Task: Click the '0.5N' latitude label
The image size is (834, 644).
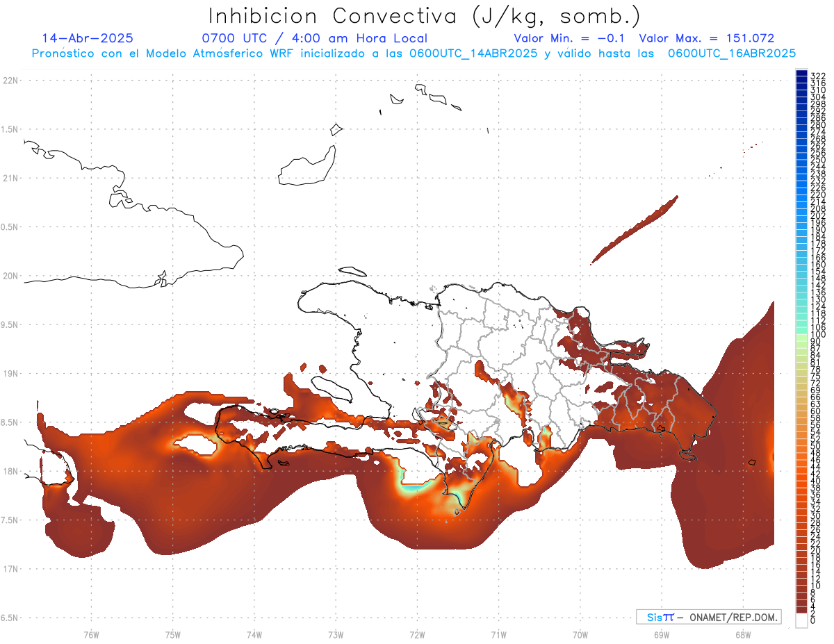Action: pyautogui.click(x=10, y=227)
